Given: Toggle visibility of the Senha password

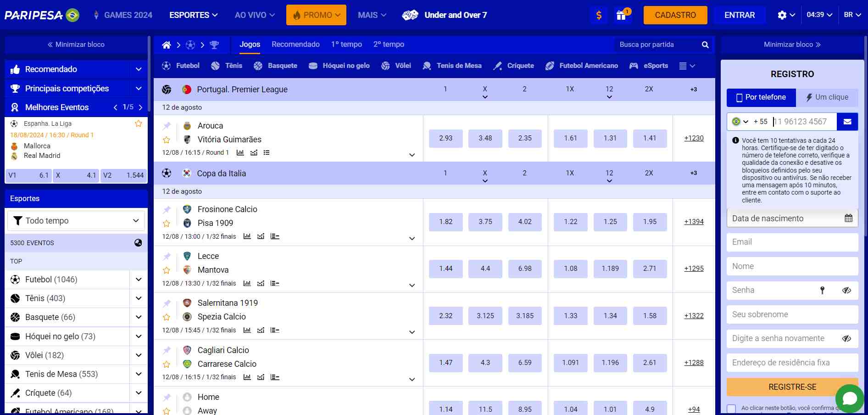Looking at the screenshot, I should 846,290.
